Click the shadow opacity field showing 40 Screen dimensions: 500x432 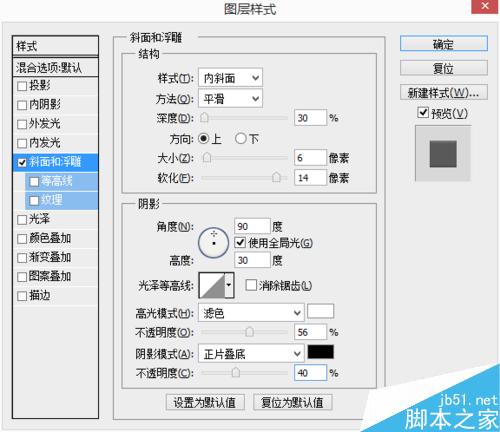[310, 373]
